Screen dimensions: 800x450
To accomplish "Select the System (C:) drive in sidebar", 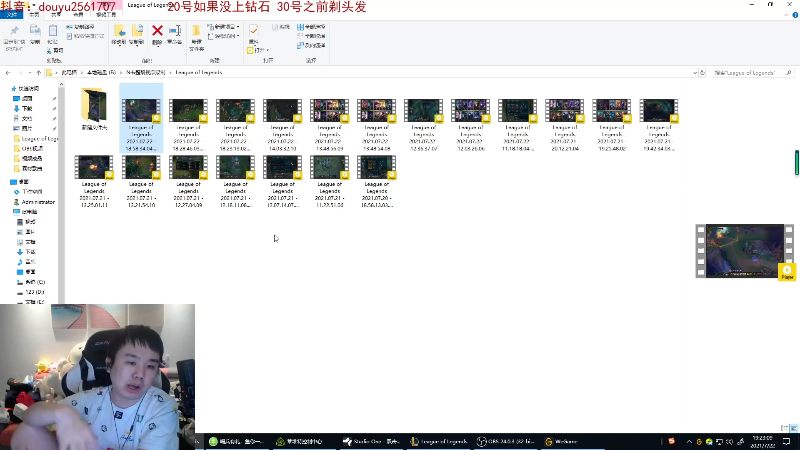I will point(31,282).
